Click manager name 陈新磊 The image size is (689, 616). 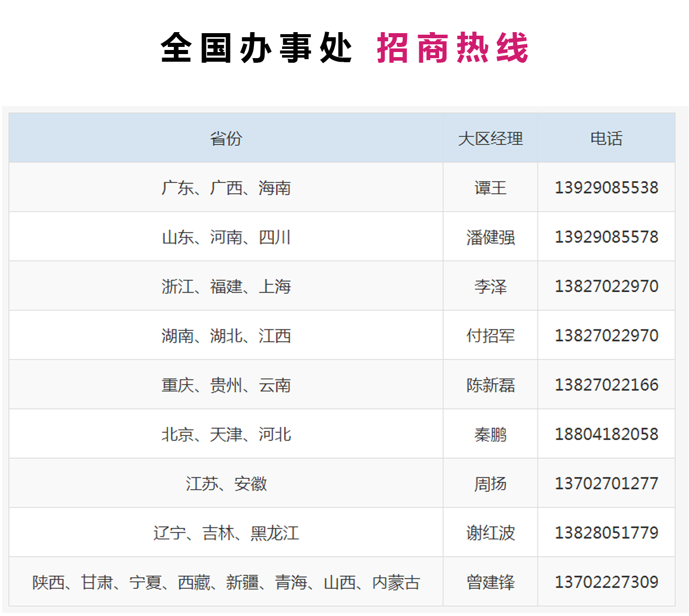(x=490, y=385)
